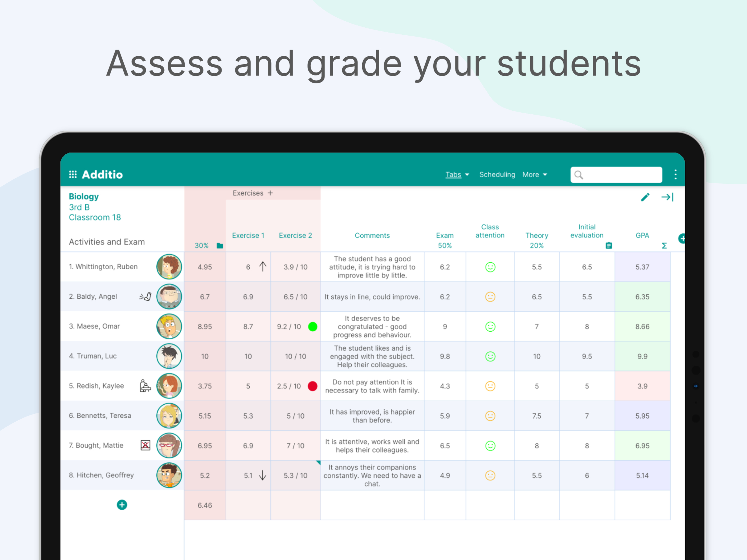
Task: Click the Exercise 2 column header
Action: (x=295, y=235)
